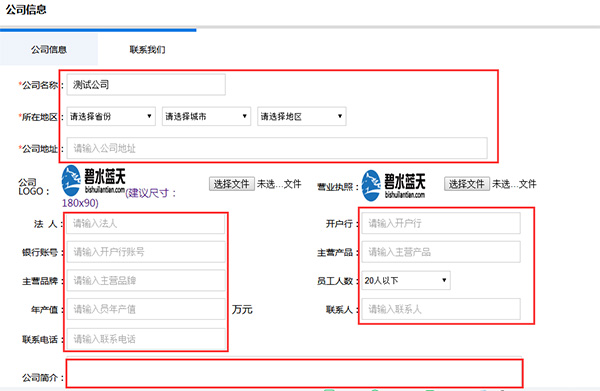600x391 pixels.
Task: Switch to the 联系我们 tab
Action: tap(147, 49)
